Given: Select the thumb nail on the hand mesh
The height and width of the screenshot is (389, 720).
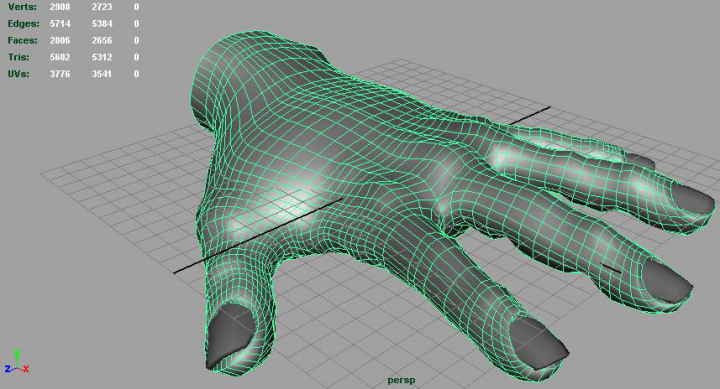Looking at the screenshot, I should click(x=229, y=335).
